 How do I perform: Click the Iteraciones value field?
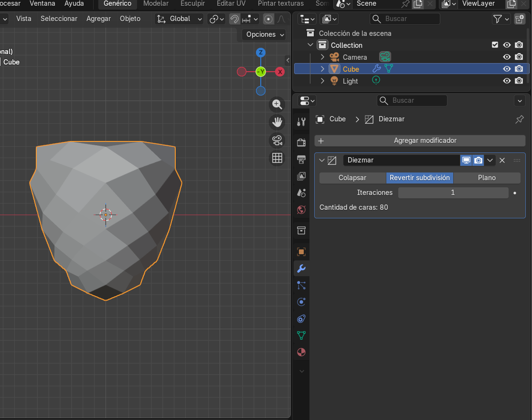pos(453,193)
